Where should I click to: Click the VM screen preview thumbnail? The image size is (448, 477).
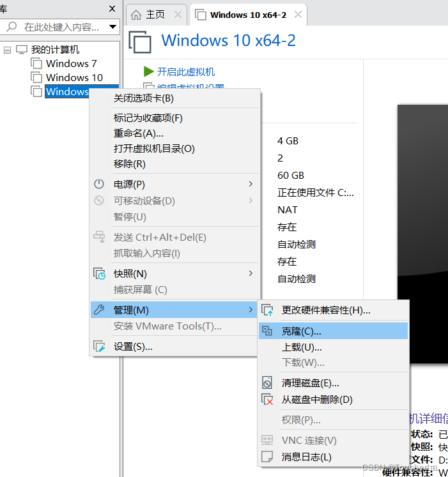pos(422,234)
